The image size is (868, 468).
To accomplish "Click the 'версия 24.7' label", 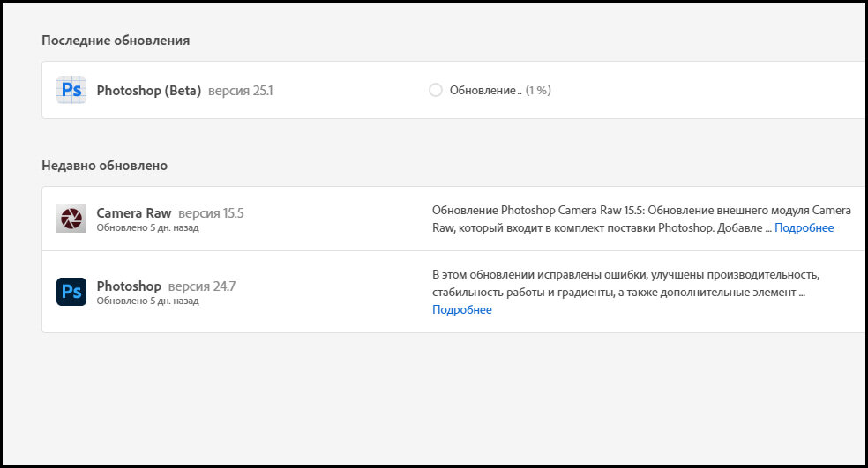I will (x=202, y=286).
